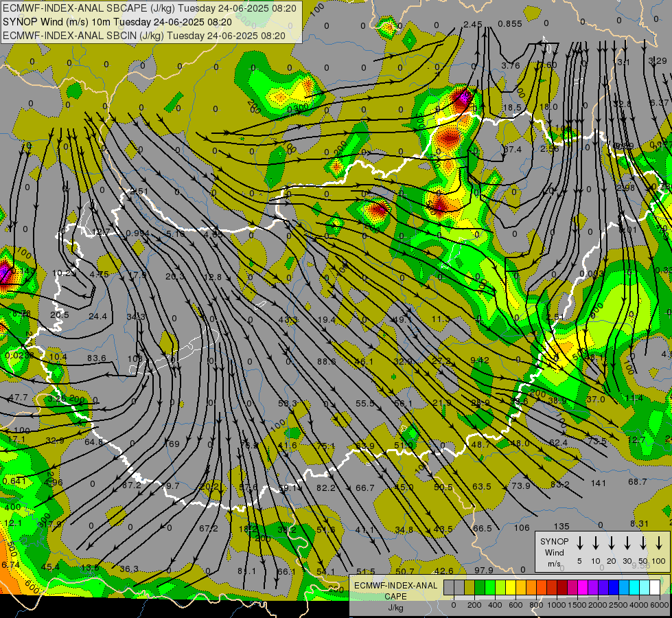Click the 141 value on the map
Image resolution: width=672 pixels, height=618 pixels.
pos(599,483)
